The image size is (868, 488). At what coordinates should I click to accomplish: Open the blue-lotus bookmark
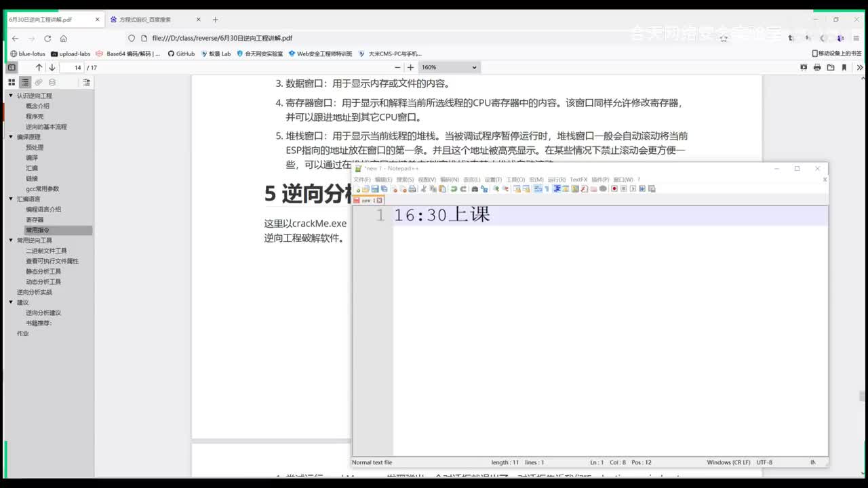pos(27,54)
